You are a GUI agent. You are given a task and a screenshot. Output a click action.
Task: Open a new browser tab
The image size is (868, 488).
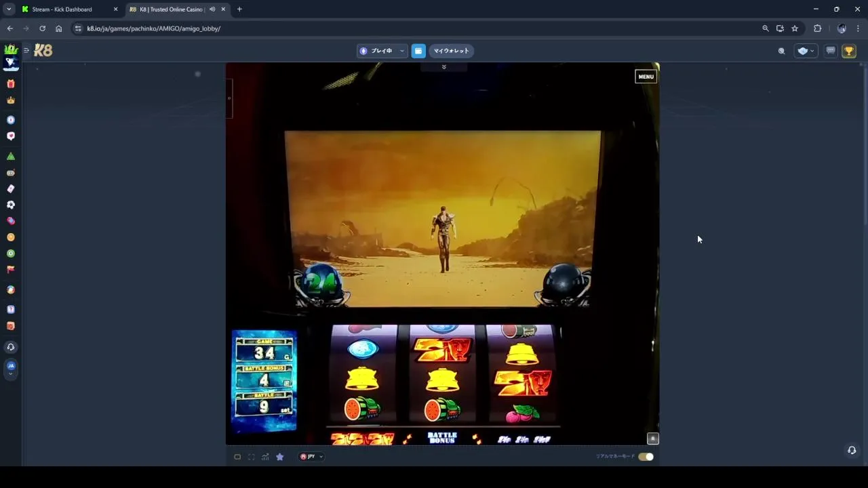(239, 9)
